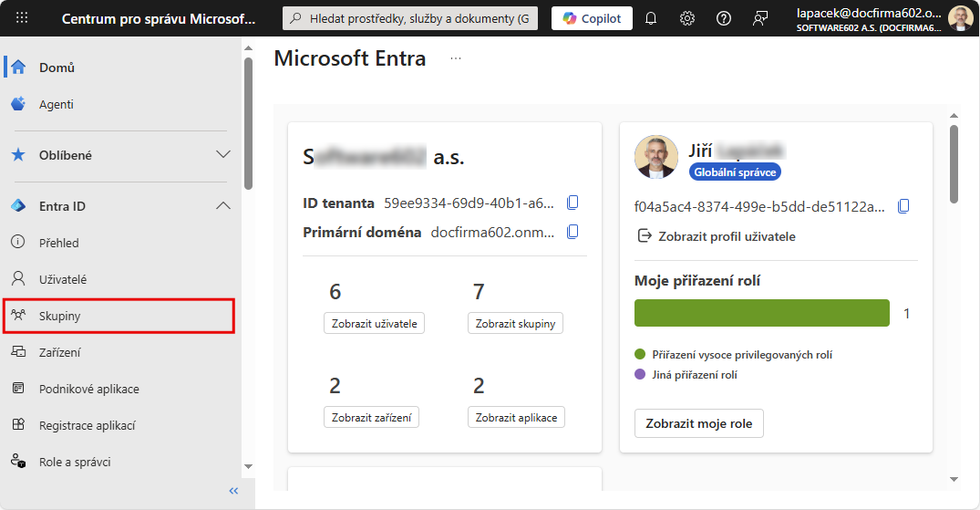Click the Jiná přiřazení rolí legend
Image resolution: width=980 pixels, height=510 pixels.
686,375
